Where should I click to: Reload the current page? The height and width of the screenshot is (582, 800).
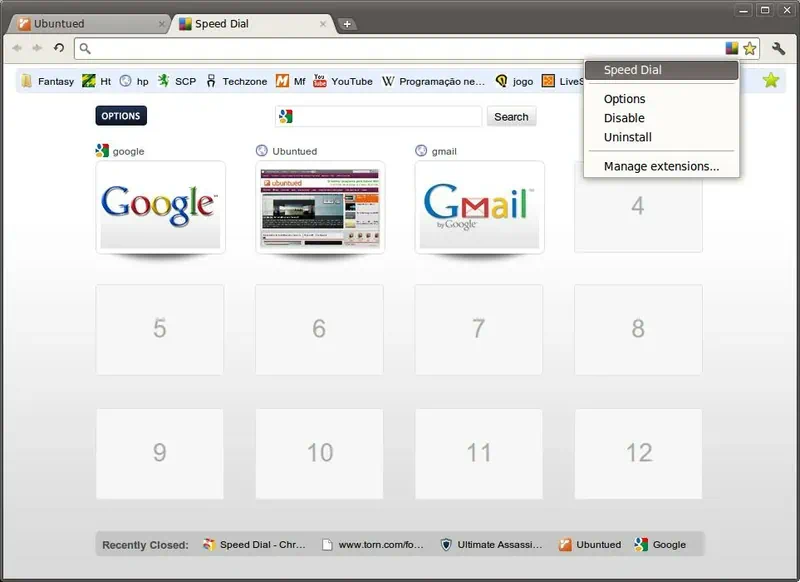[x=59, y=48]
